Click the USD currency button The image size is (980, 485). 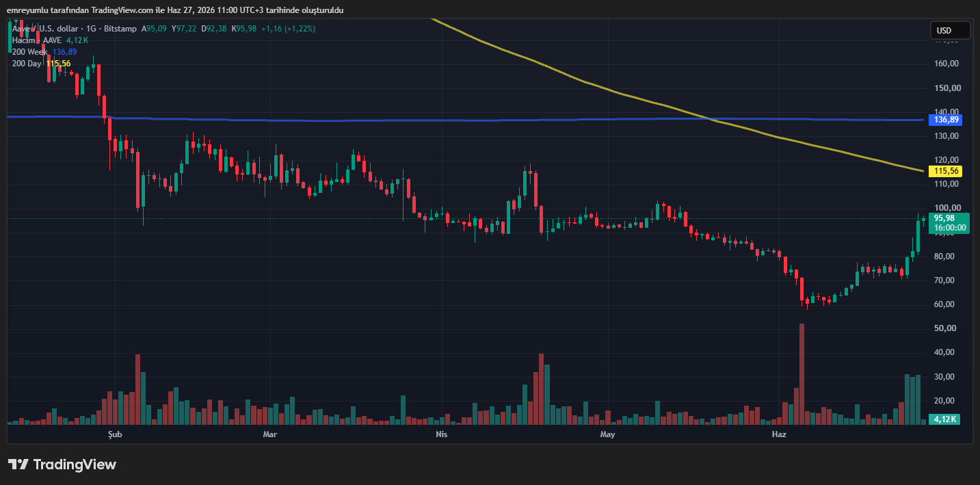click(950, 30)
